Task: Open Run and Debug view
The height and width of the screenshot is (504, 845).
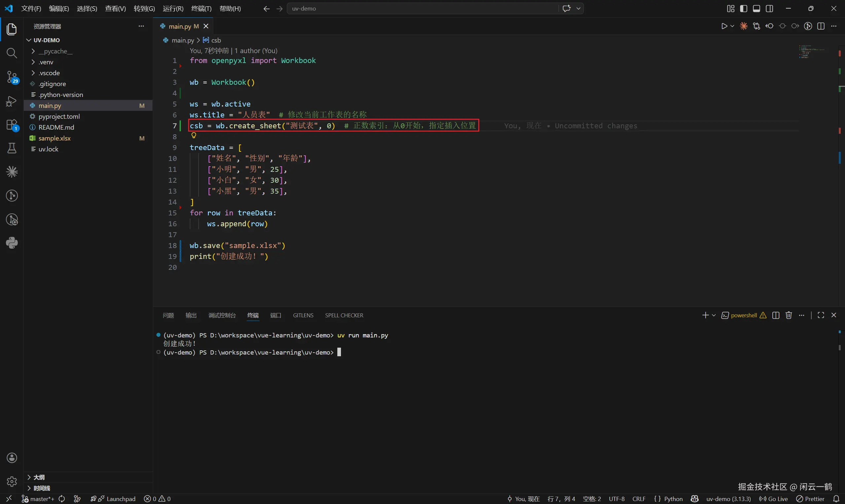Action: click(x=12, y=101)
